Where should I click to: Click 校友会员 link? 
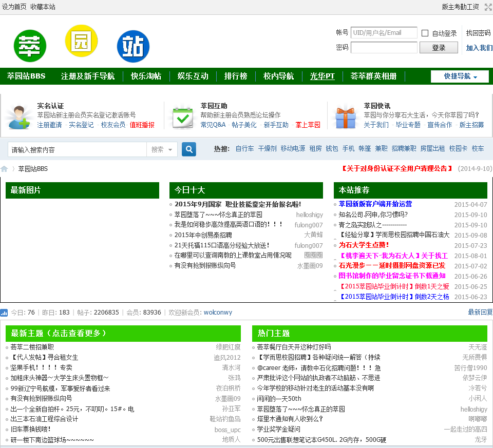coord(113,125)
